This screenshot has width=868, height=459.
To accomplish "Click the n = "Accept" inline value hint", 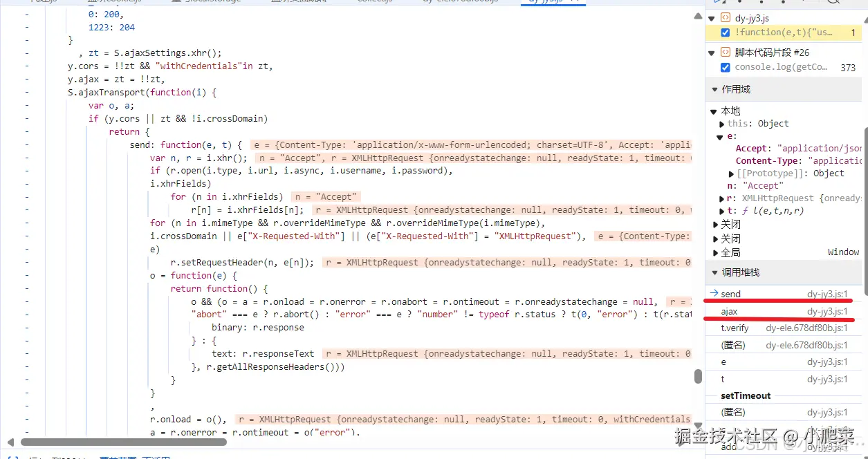I will [x=326, y=197].
